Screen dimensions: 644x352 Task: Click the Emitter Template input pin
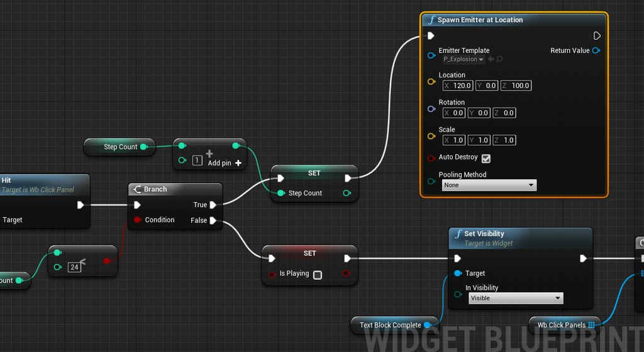pyautogui.click(x=431, y=55)
